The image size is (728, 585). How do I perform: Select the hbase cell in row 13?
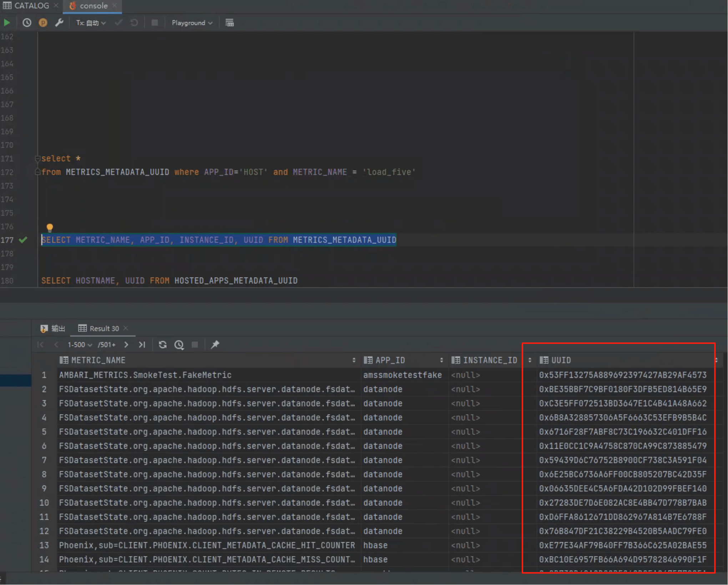click(404, 545)
